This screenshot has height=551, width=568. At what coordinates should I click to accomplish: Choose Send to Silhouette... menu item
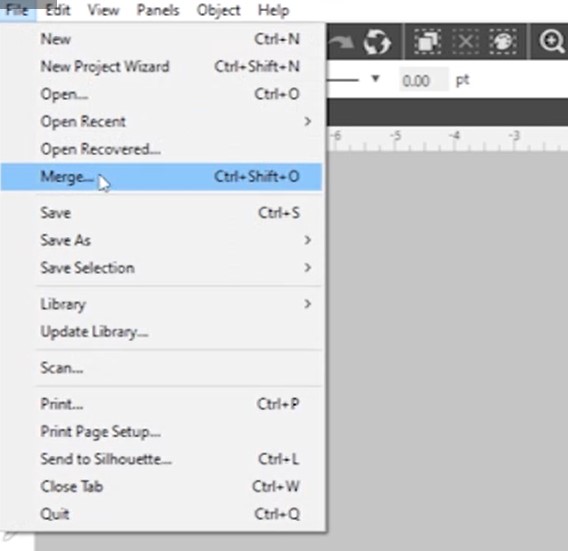coord(161,459)
